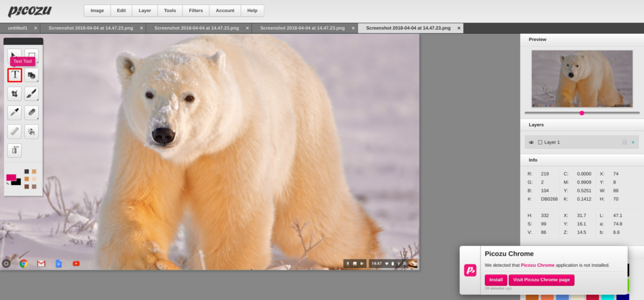
Task: Click the pink foreground color swatch
Action: 11,177
